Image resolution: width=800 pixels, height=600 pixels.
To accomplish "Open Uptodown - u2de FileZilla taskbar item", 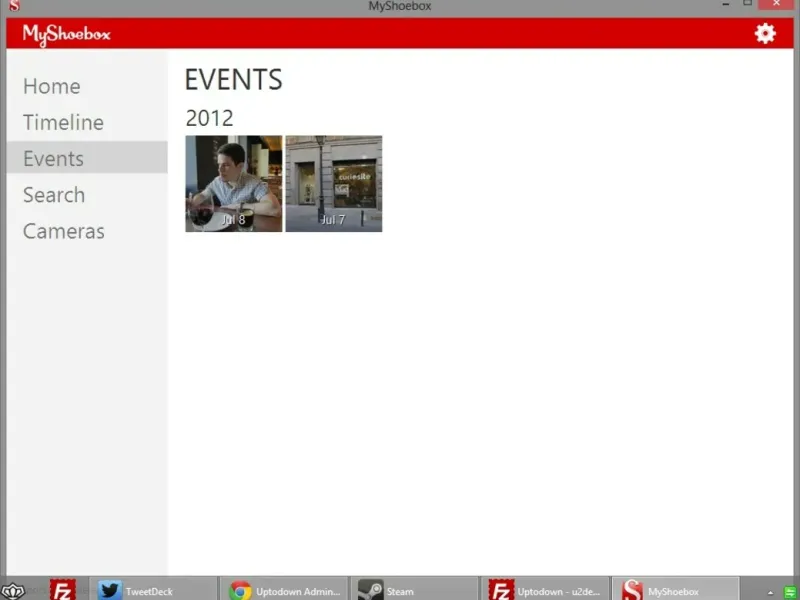I will [x=545, y=590].
